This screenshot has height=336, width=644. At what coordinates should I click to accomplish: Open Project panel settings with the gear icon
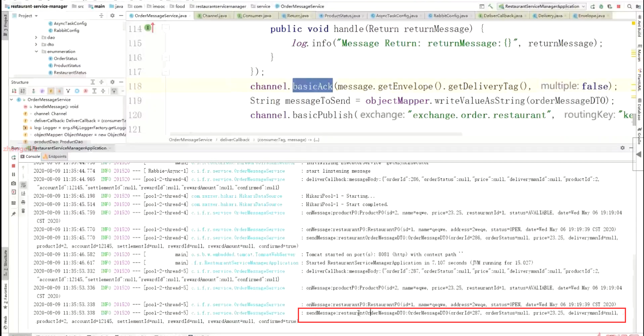(112, 16)
